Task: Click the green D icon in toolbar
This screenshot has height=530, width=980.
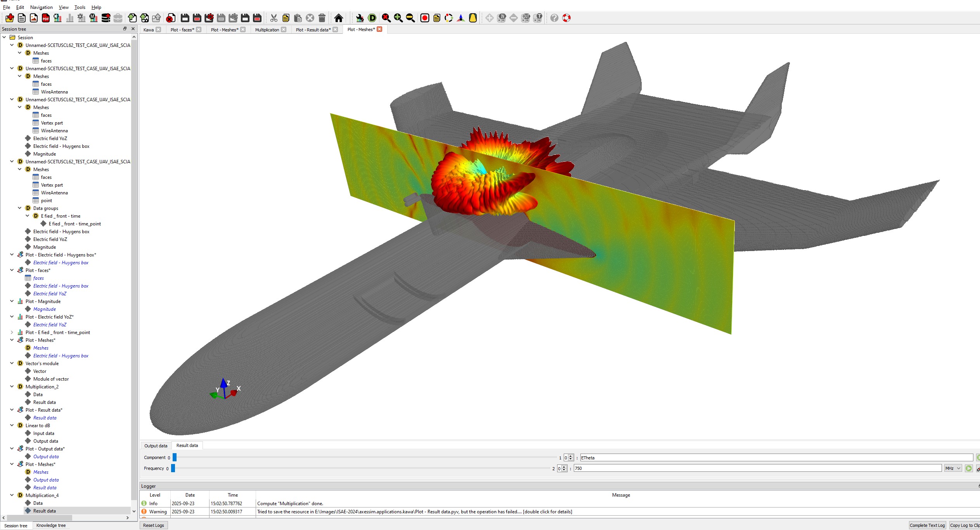Action: (x=372, y=18)
